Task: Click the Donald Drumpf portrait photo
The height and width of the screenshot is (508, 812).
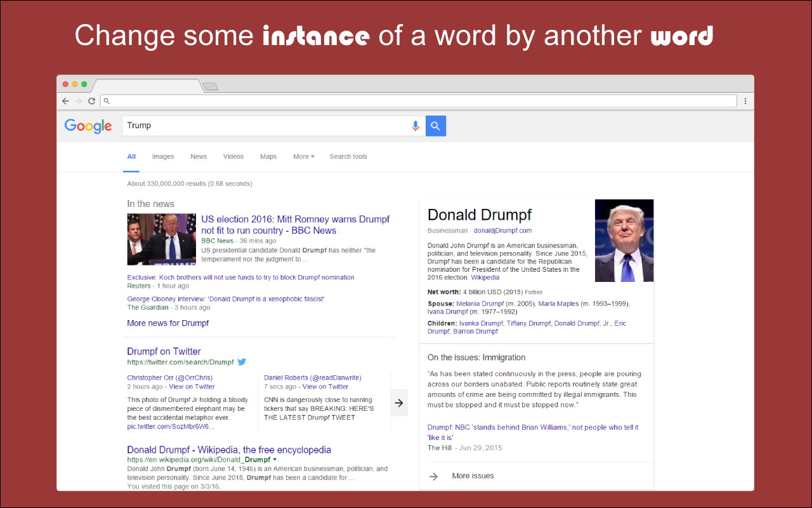Action: 624,241
